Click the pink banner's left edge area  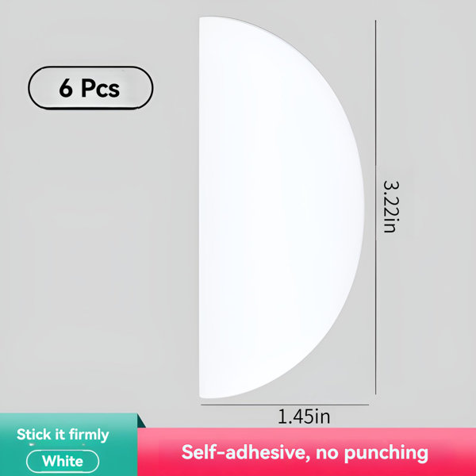[x=146, y=451]
